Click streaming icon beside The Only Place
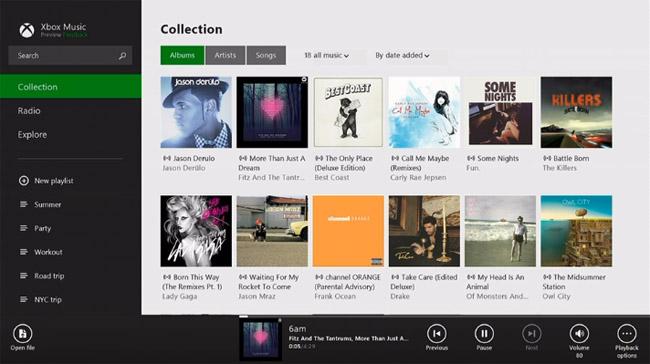Screen dimensions: 650x364 [x=319, y=158]
